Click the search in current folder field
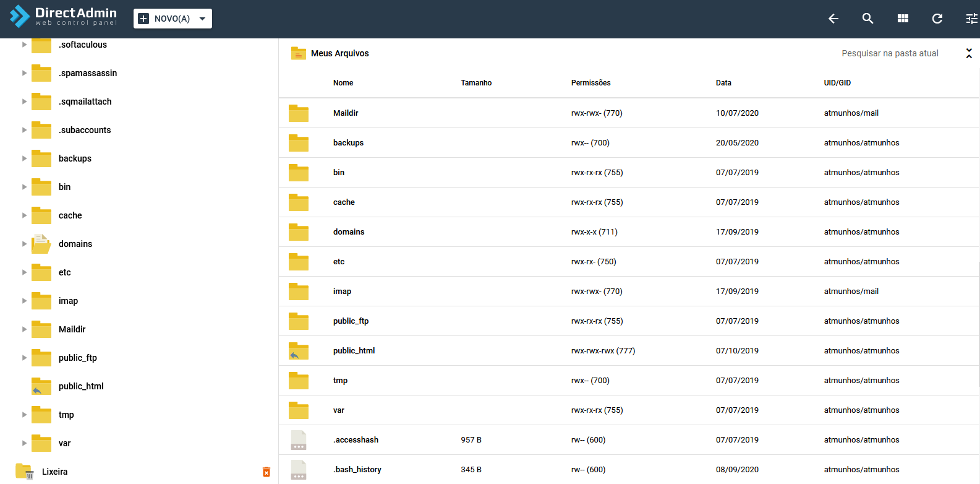 click(890, 53)
